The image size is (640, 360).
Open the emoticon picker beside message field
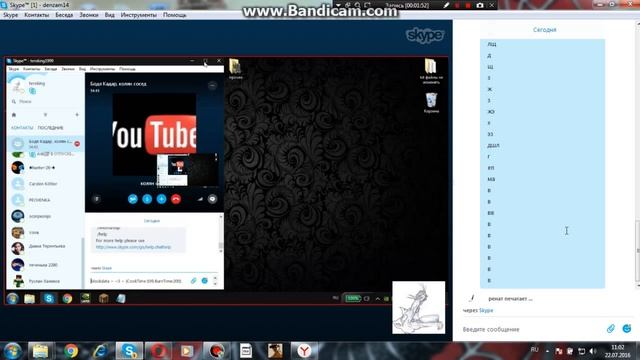point(627,329)
